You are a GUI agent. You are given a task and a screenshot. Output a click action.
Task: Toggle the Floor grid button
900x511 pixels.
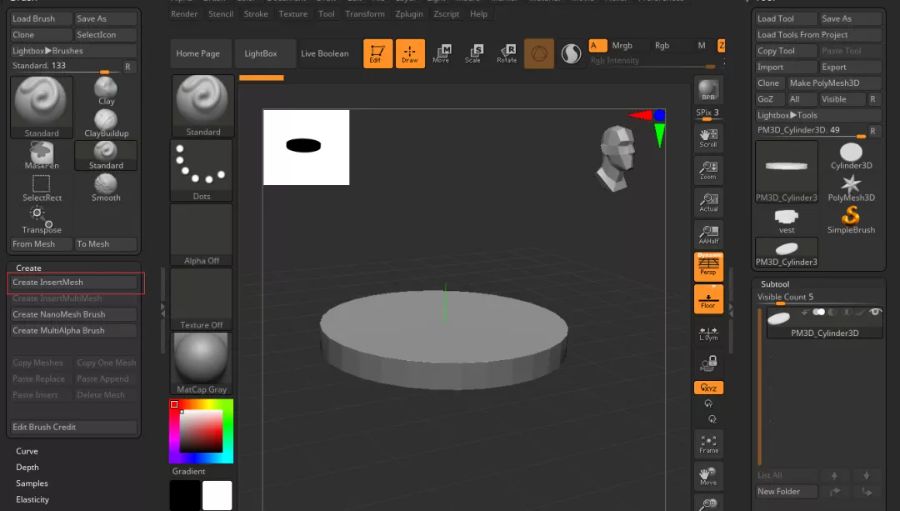(x=708, y=299)
